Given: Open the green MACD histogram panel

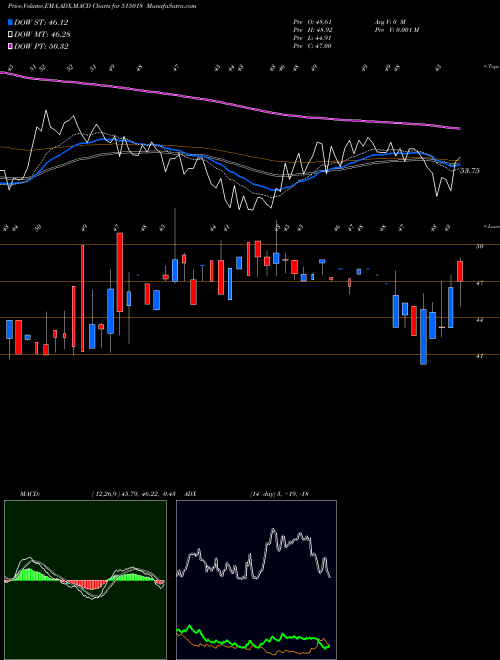Looking at the screenshot, I should pos(85,580).
